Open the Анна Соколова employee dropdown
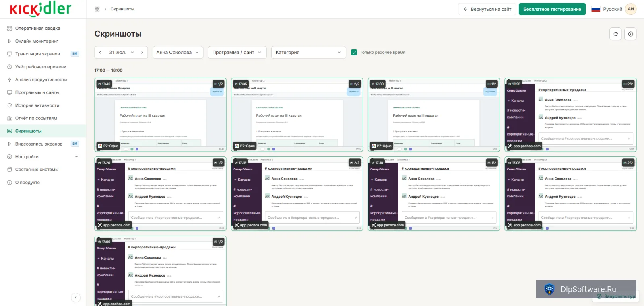644x306 pixels. 178,53
